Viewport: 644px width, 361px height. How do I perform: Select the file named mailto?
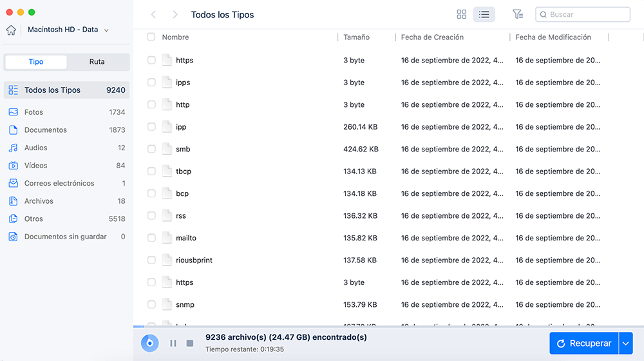[x=186, y=238]
